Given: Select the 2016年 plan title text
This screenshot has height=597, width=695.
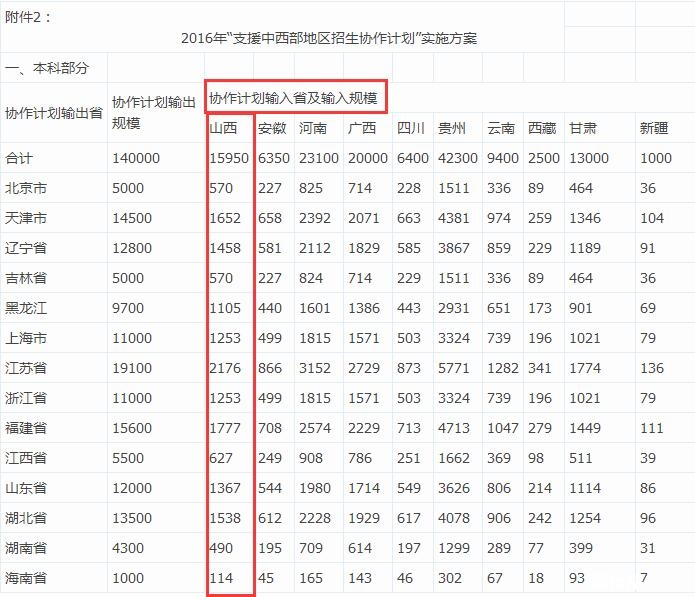Looking at the screenshot, I should pyautogui.click(x=329, y=38).
